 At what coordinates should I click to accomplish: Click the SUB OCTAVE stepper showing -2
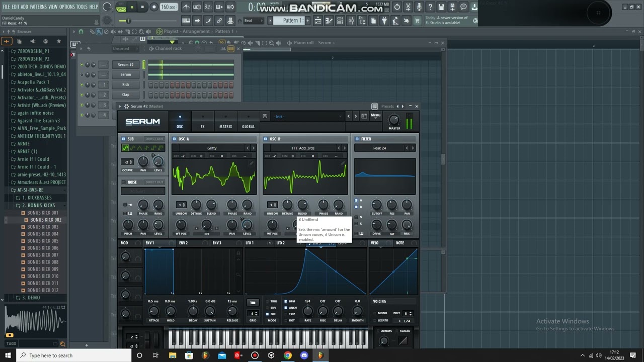click(x=128, y=162)
